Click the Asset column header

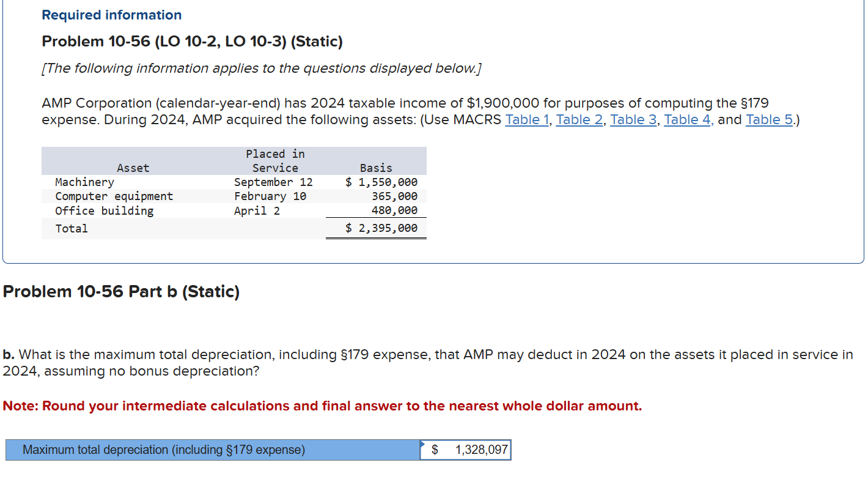pos(133,167)
